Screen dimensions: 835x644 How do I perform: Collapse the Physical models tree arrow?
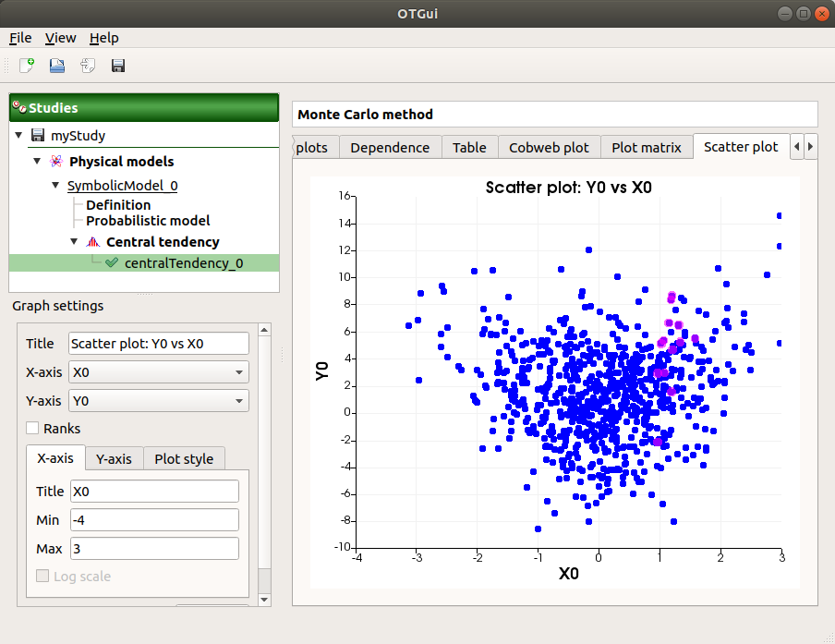tap(37, 162)
